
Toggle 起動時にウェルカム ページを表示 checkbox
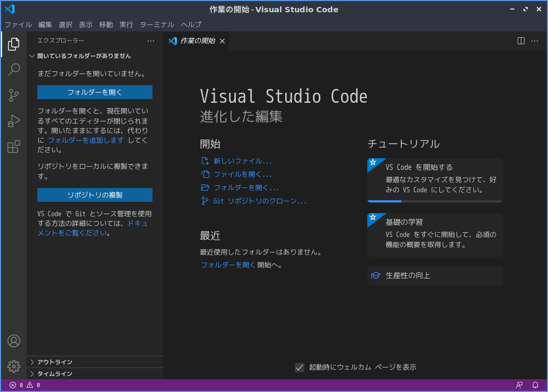[300, 367]
